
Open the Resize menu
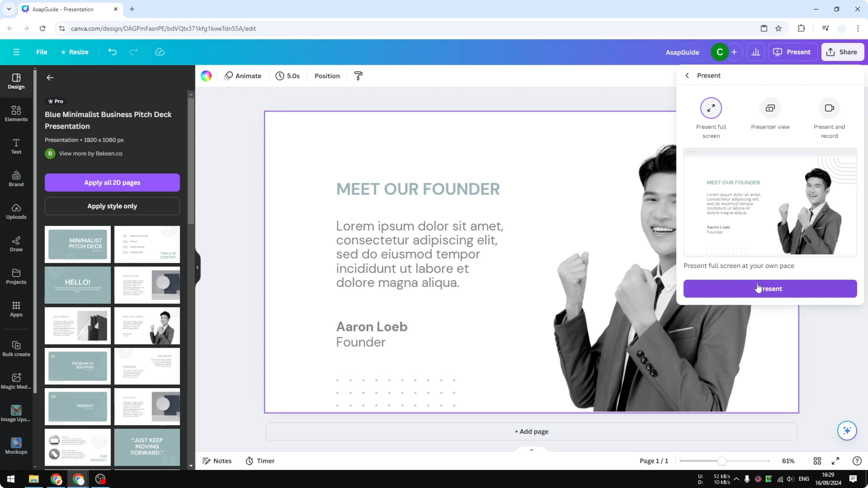(75, 52)
